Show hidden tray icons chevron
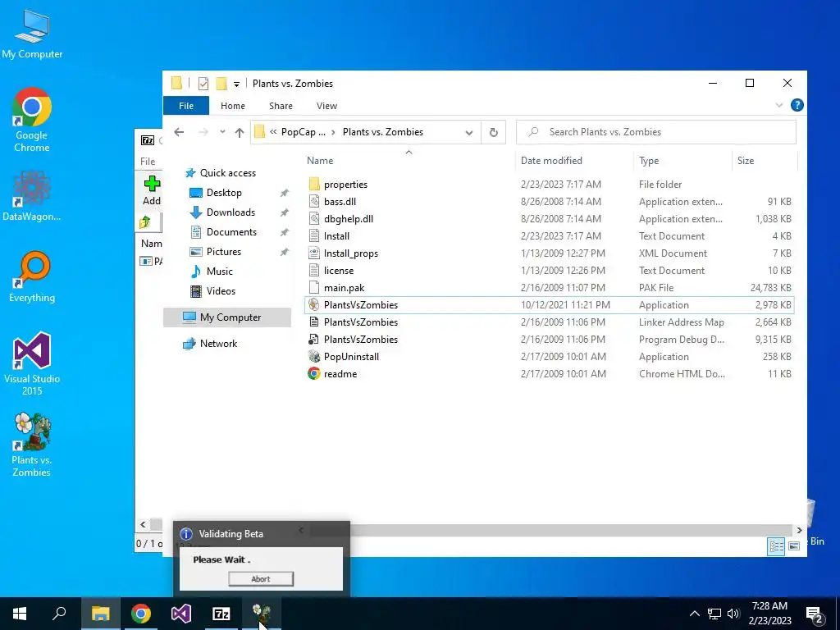 tap(694, 614)
